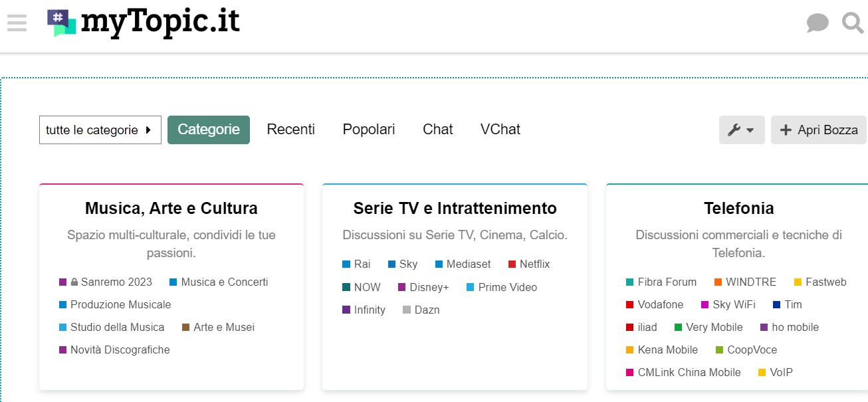The image size is (868, 402).
Task: Expand the tutte le categorie dropdown
Action: pyautogui.click(x=100, y=130)
